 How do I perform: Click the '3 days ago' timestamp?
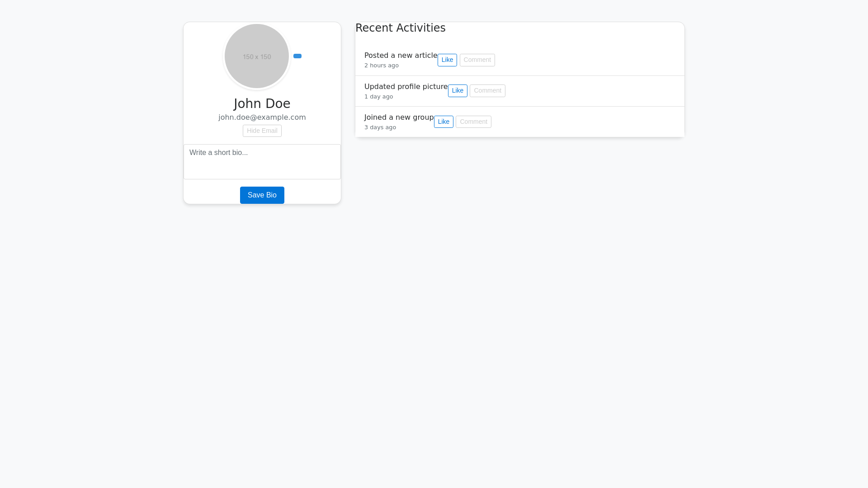[380, 127]
